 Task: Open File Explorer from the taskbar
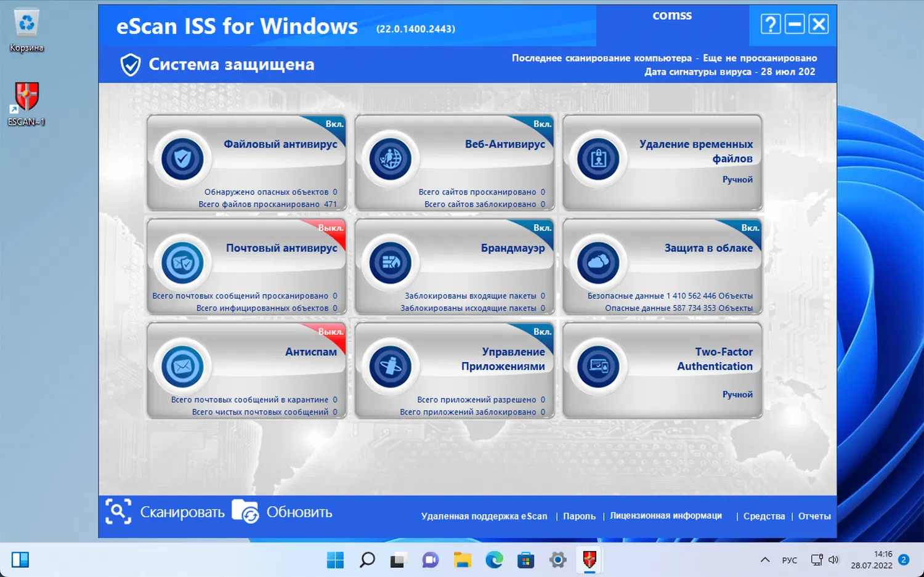[462, 560]
